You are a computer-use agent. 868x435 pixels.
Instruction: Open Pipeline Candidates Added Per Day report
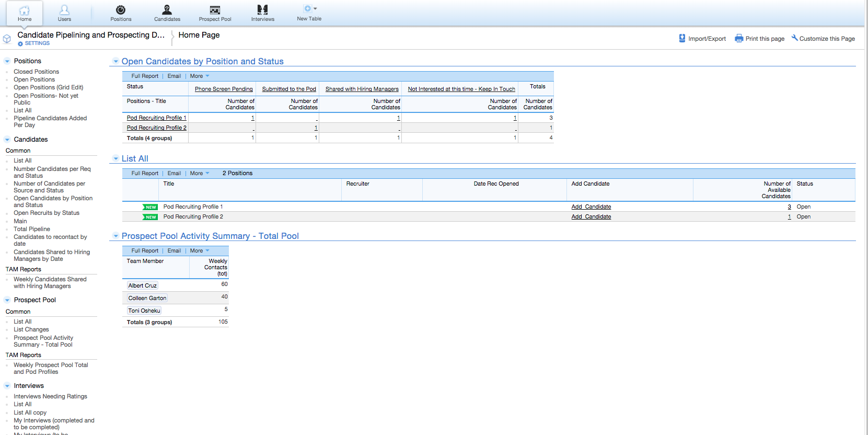click(50, 122)
